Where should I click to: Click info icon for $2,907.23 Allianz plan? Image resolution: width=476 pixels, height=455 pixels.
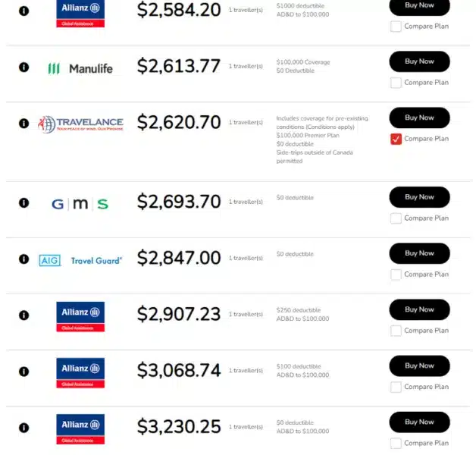point(23,315)
